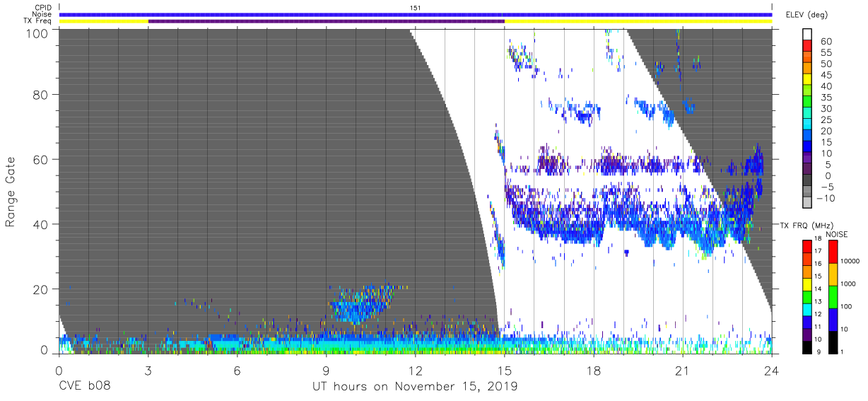Click the Noise row label at top left
This screenshot has height=401, width=868.
[42, 14]
